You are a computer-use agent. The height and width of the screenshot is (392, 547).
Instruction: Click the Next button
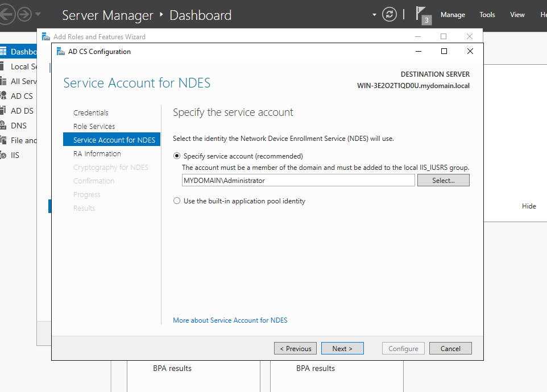342,348
